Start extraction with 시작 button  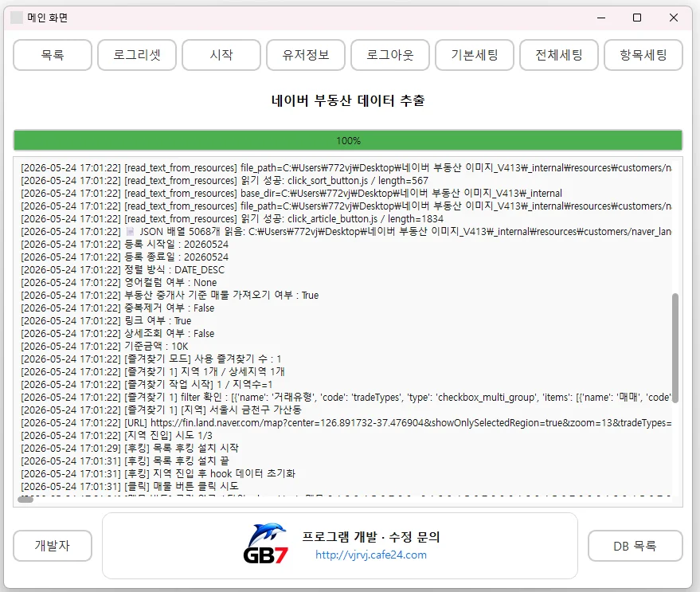coord(221,55)
